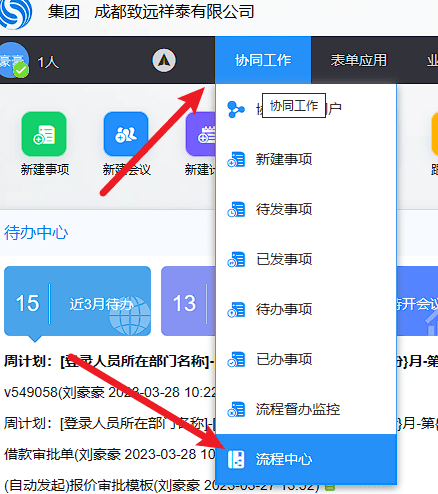Select 新建事项 in the dropdown menu

click(x=284, y=159)
